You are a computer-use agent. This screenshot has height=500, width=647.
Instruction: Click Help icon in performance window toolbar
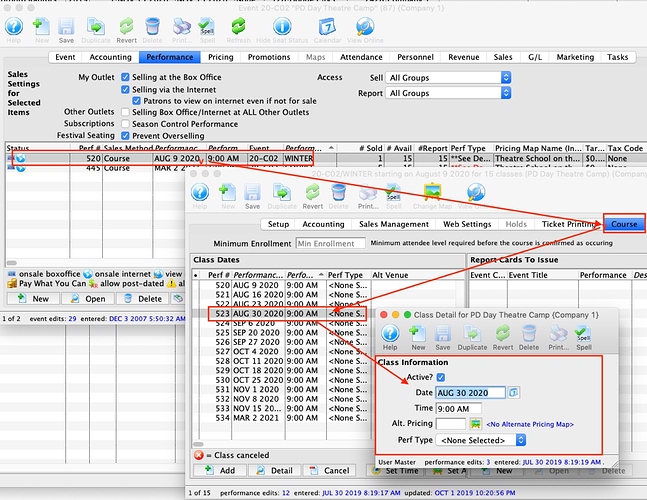tap(200, 193)
